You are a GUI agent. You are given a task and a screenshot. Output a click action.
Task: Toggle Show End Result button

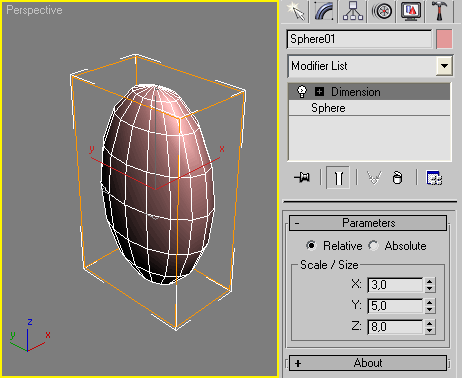338,177
